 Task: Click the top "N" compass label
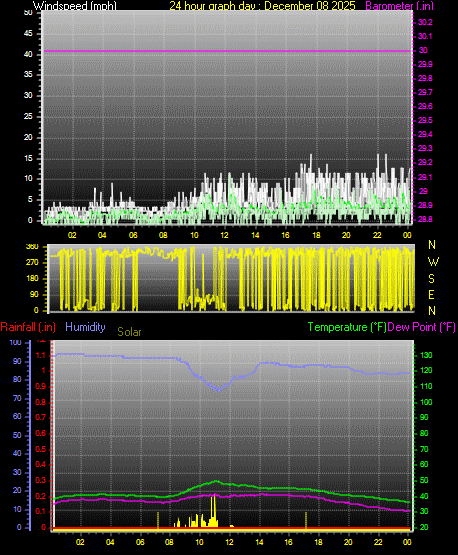(432, 245)
